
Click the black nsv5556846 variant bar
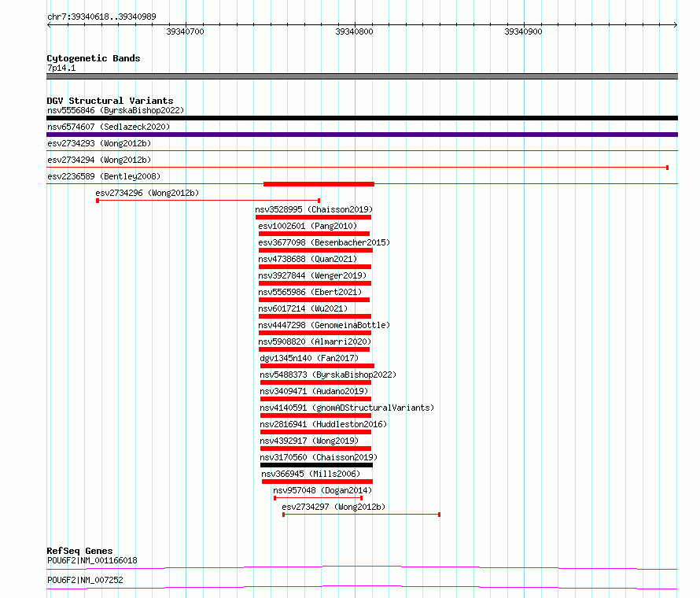(x=362, y=118)
